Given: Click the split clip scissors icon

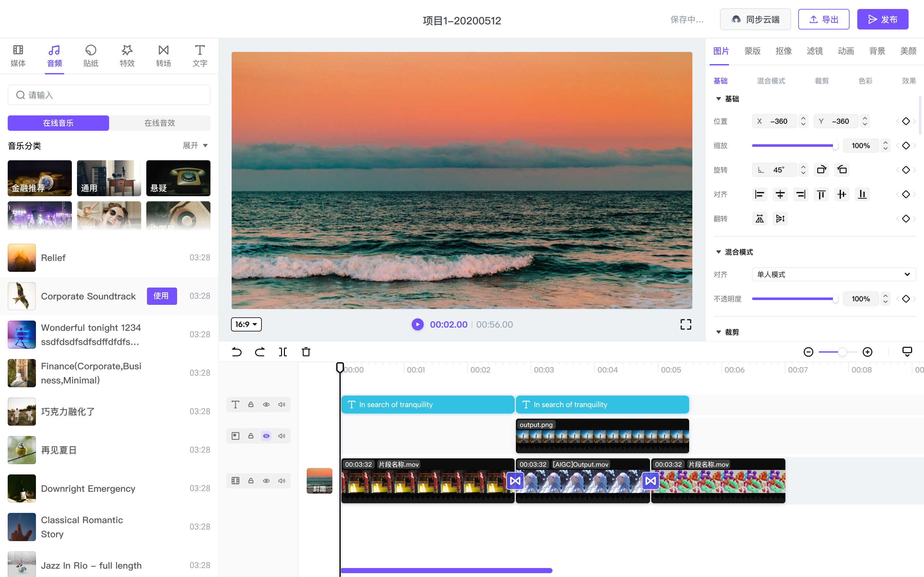Looking at the screenshot, I should [x=283, y=352].
